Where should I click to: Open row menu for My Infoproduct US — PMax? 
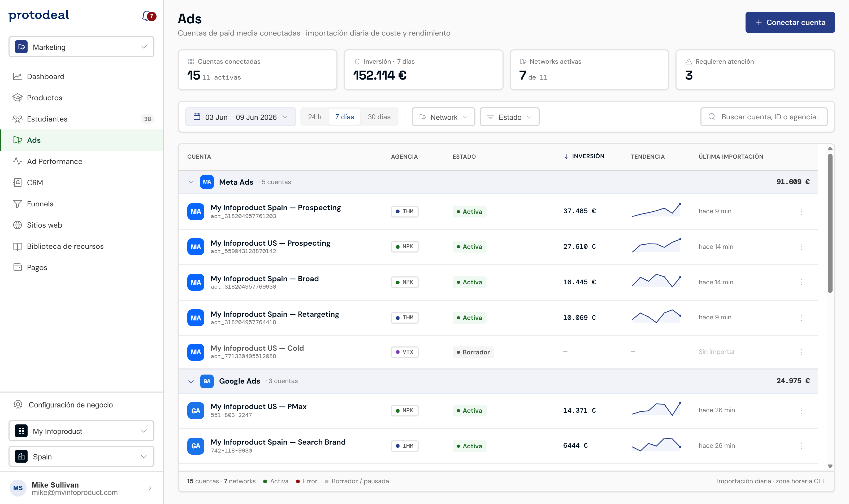802,410
